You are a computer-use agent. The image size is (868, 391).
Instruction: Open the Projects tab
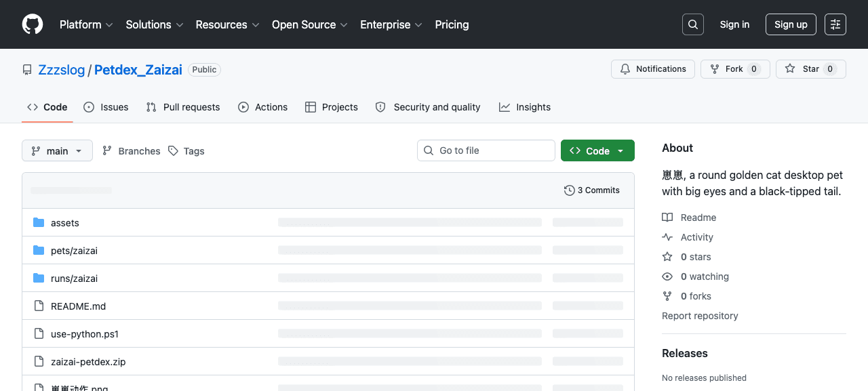332,107
